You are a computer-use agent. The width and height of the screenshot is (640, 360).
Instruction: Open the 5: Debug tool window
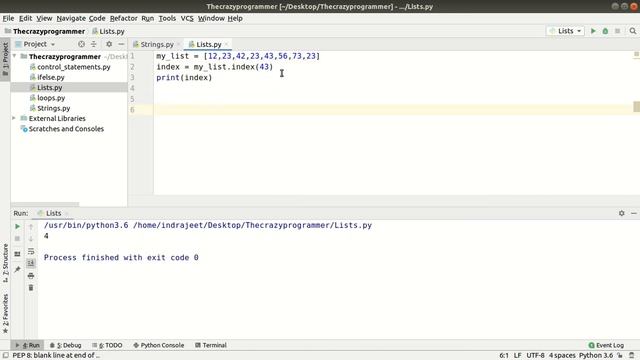(x=65, y=345)
